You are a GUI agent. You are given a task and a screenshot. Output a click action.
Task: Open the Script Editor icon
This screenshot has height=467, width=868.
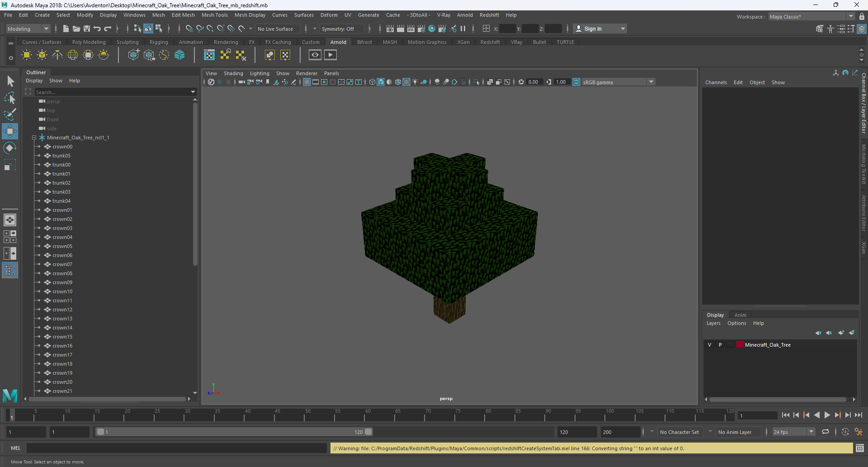(860, 448)
